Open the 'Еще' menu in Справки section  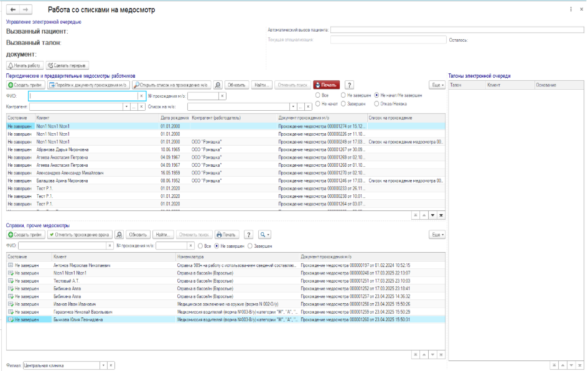pos(437,235)
